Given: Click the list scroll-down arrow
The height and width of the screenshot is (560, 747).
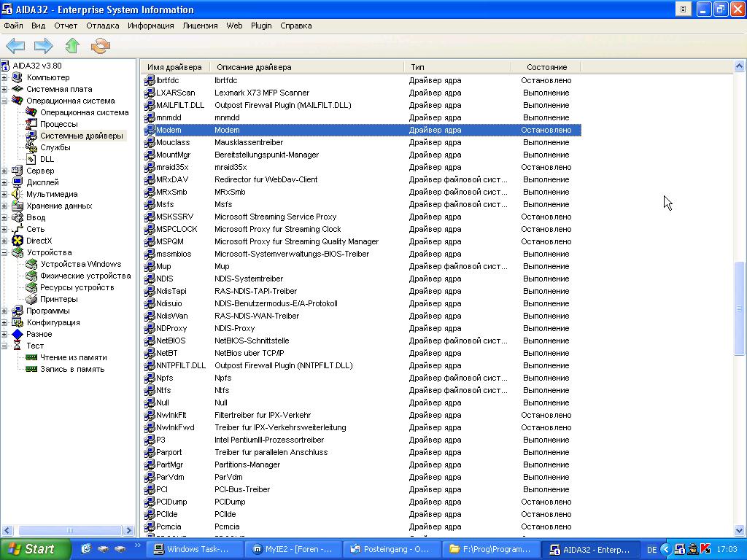Looking at the screenshot, I should [739, 530].
